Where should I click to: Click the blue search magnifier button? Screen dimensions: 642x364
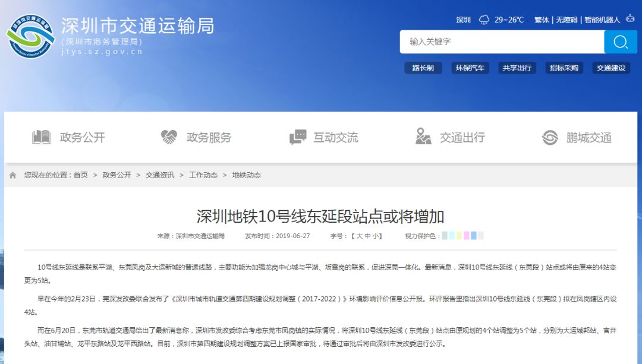point(620,42)
